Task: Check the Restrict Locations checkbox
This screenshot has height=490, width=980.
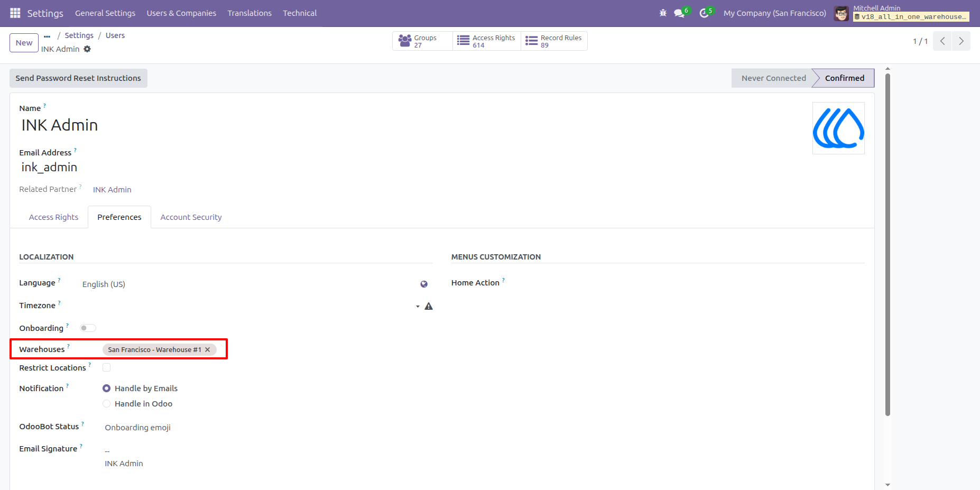Action: pos(106,367)
